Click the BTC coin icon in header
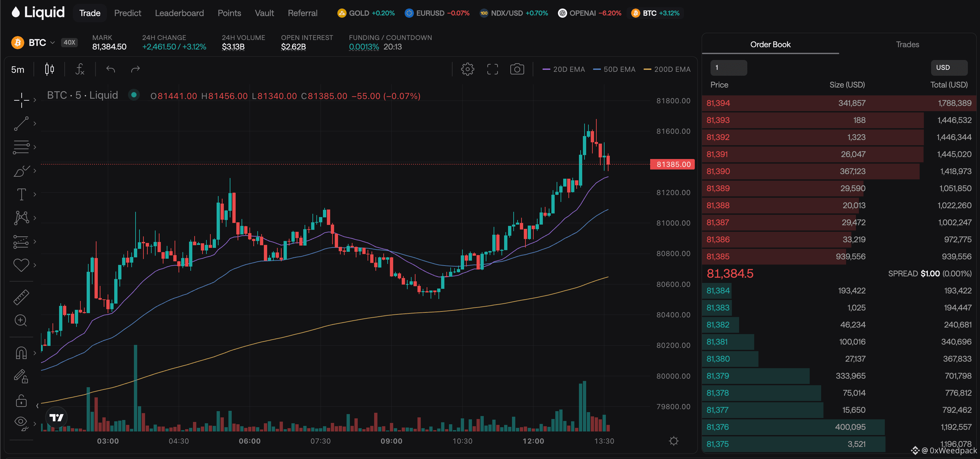Viewport: 980px width, 459px height. pos(17,43)
